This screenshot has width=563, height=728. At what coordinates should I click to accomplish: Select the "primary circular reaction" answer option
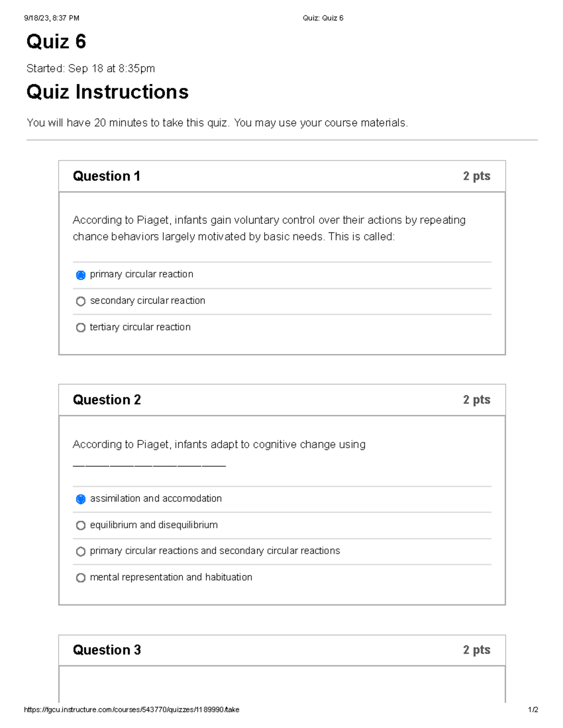[x=81, y=275]
